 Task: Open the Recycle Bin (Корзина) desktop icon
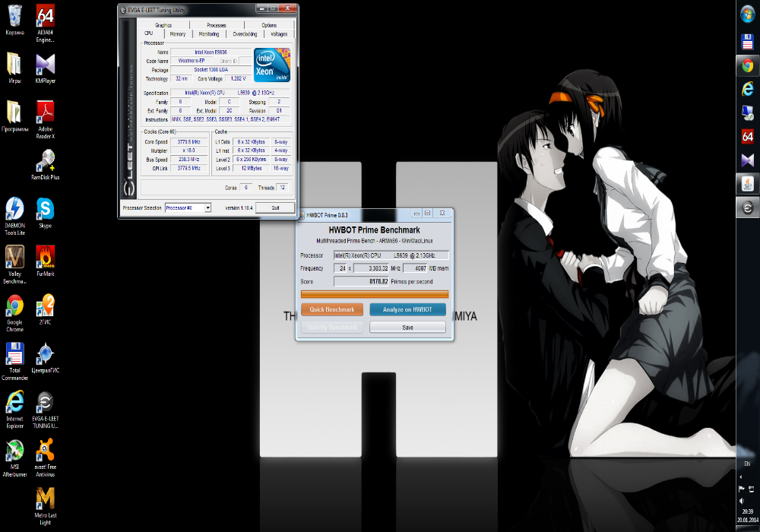[x=14, y=21]
